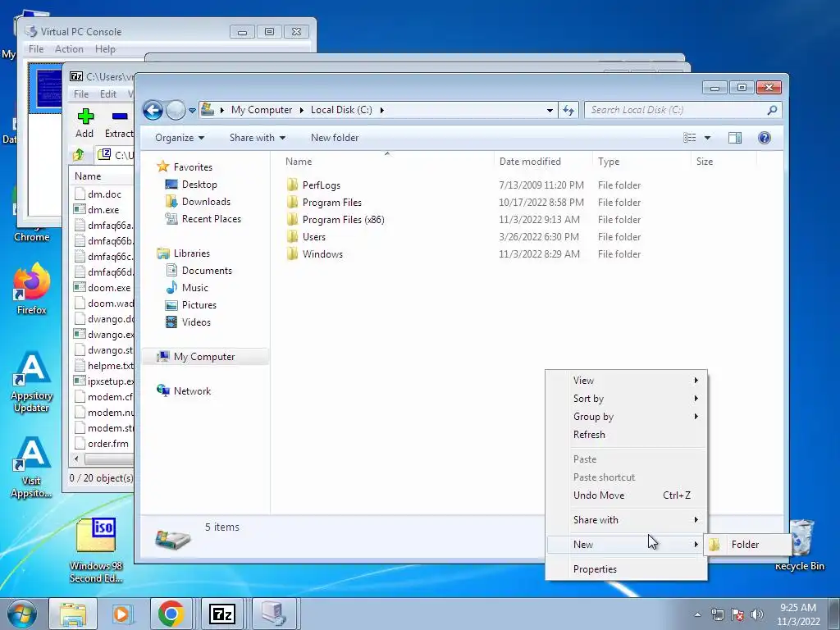840x630 pixels.
Task: Open Pictures library
Action: [x=199, y=305]
